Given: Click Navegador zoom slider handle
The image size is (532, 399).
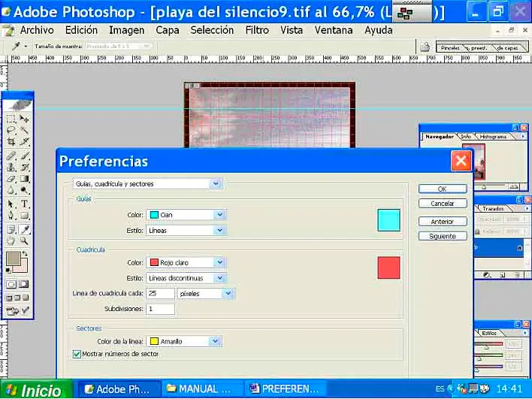Looking at the screenshot, I should [484, 187].
